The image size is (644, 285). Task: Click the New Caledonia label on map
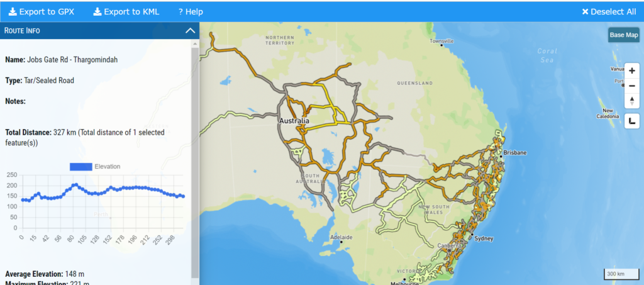pos(608,113)
